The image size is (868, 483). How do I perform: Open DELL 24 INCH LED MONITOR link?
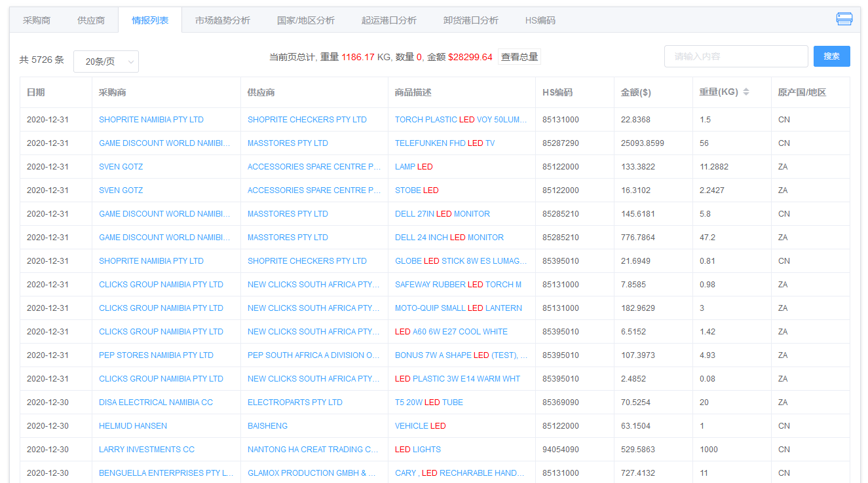click(x=449, y=238)
